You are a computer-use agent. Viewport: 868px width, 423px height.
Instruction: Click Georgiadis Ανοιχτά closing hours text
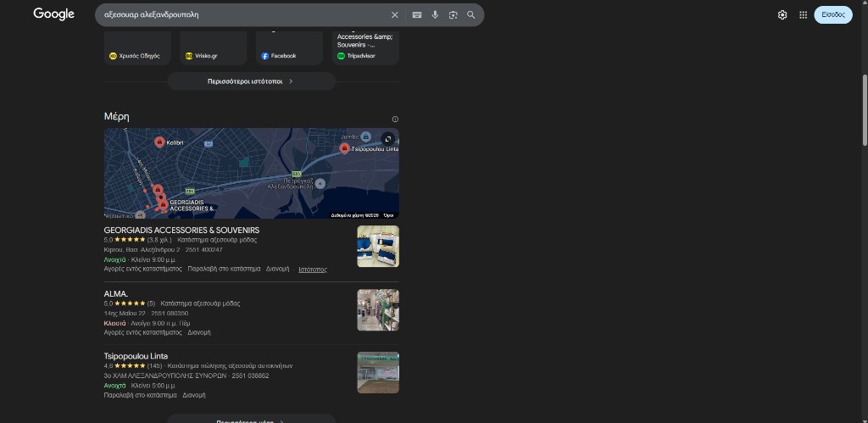click(x=140, y=259)
